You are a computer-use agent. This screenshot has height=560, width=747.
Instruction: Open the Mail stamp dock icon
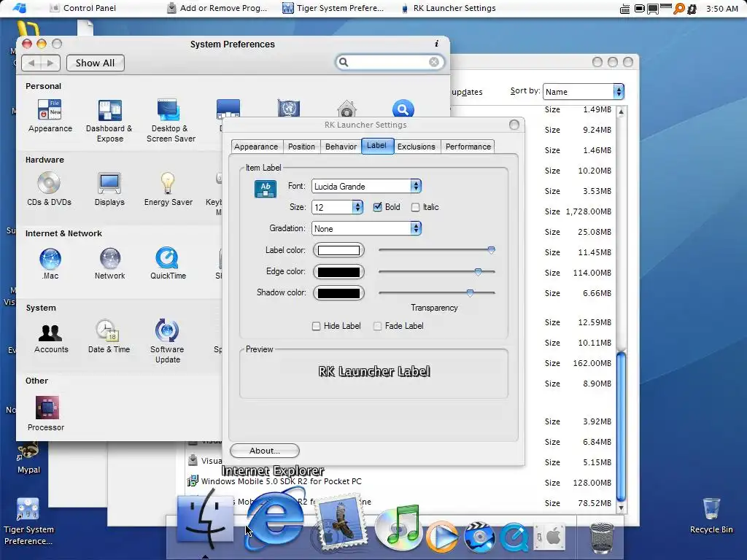339,524
